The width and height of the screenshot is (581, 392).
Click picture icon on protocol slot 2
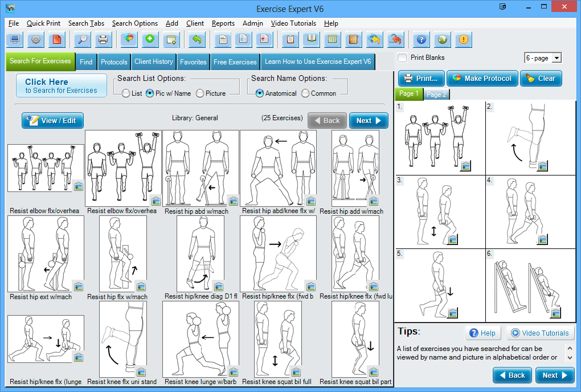tap(542, 166)
